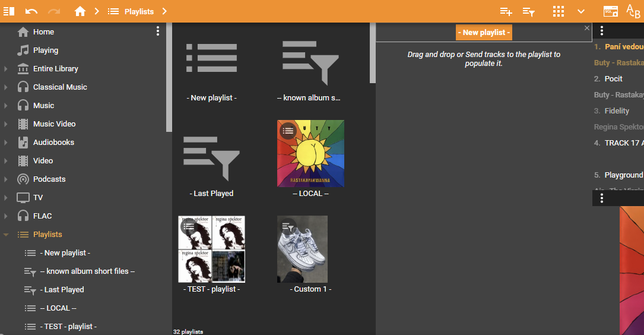Click the Home icon in the breadcrumb bar
The image size is (644, 335).
click(x=80, y=11)
